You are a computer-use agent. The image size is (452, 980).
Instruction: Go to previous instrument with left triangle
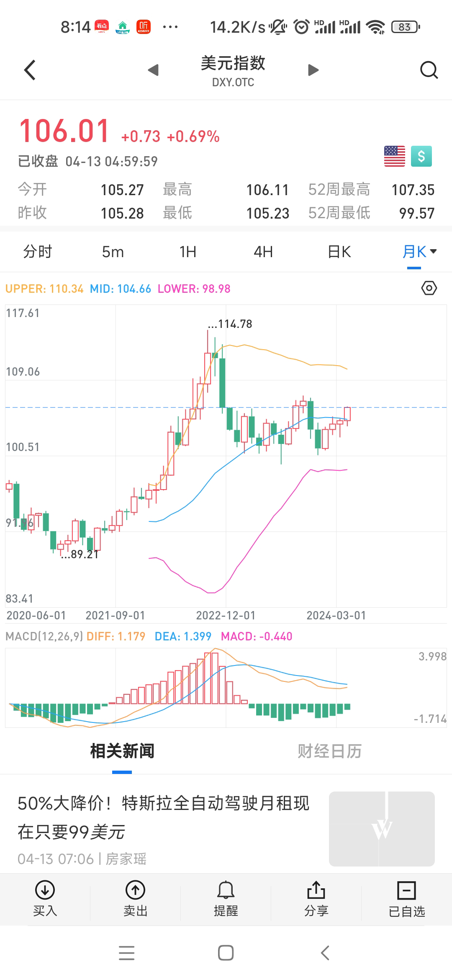tap(153, 70)
